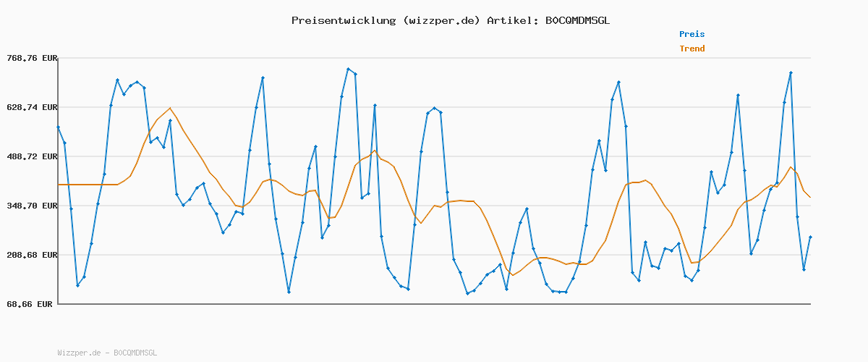Viewport: 868px width, 362px height.
Task: Select the 208.68 EUR y-axis label
Action: [x=32, y=255]
